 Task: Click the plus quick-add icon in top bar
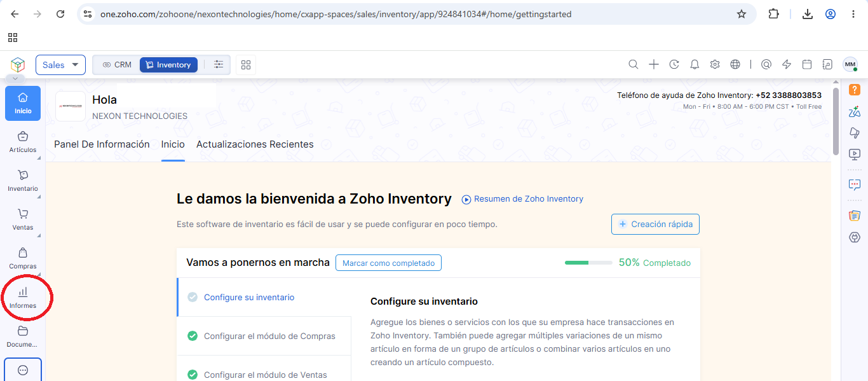(654, 64)
